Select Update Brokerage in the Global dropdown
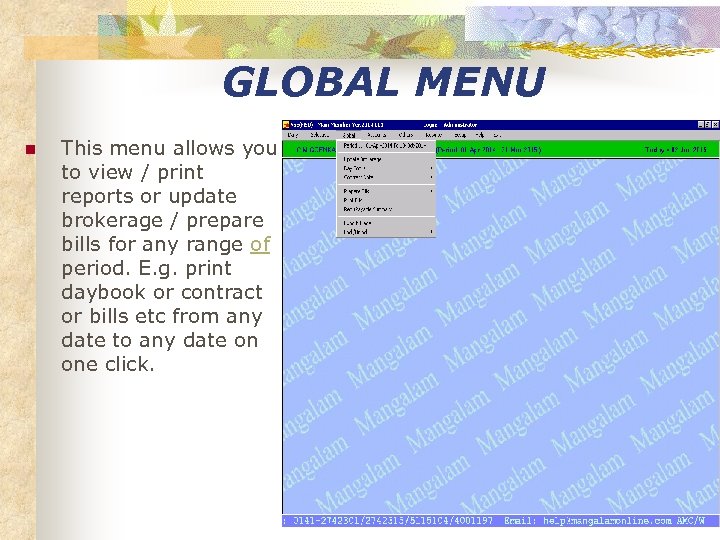This screenshot has height=540, width=720. click(x=386, y=159)
